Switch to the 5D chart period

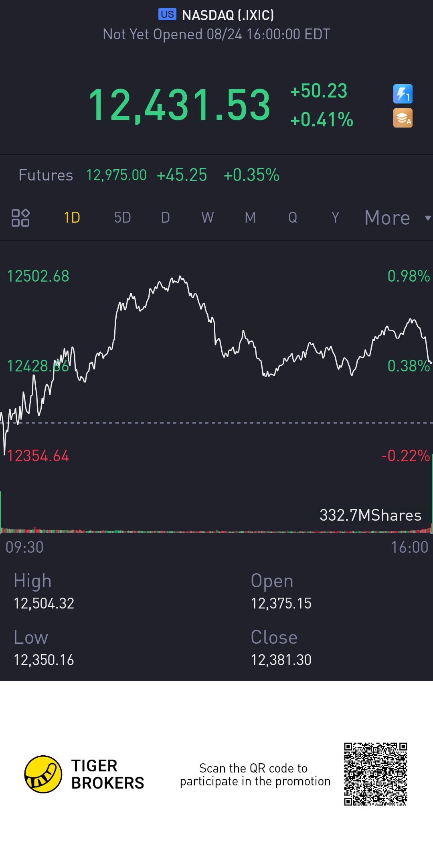[123, 218]
